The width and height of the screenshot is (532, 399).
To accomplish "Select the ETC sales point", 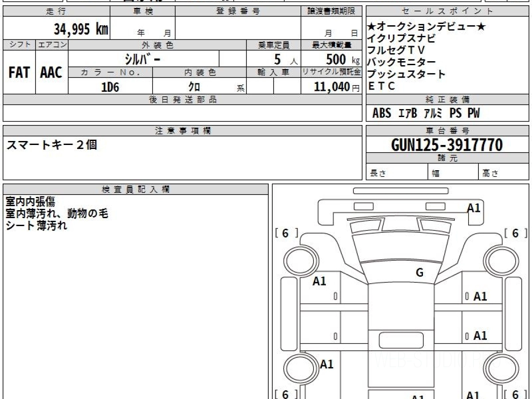I will pos(382,86).
